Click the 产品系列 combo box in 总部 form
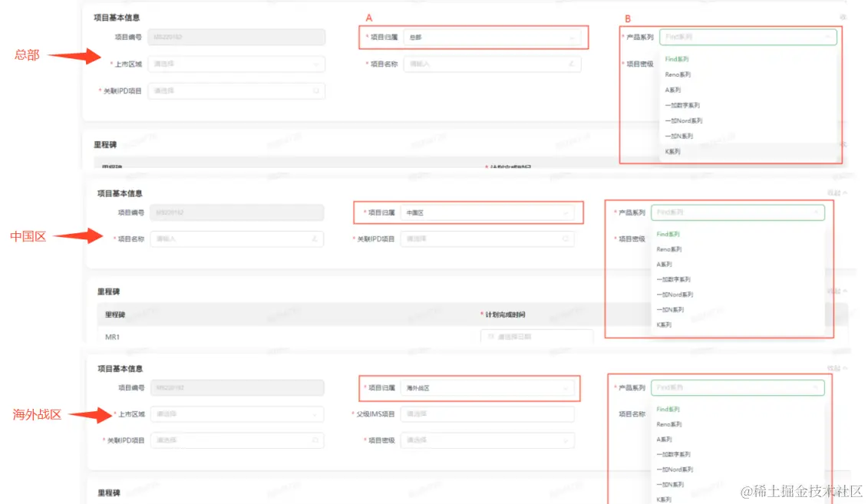This screenshot has height=504, width=868. (748, 37)
